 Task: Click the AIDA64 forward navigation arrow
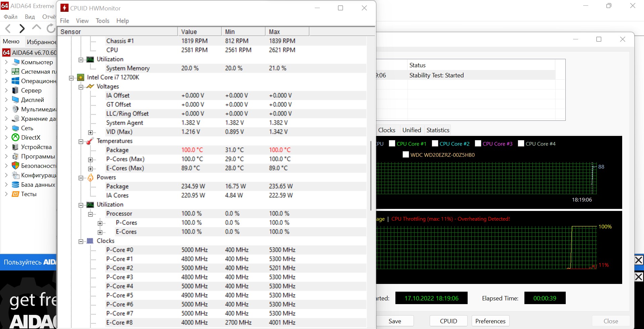pos(22,29)
